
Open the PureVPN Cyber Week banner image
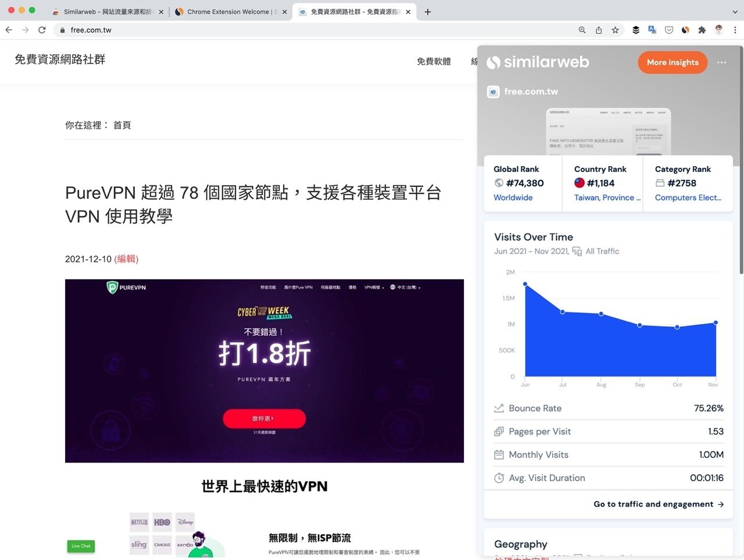point(264,371)
